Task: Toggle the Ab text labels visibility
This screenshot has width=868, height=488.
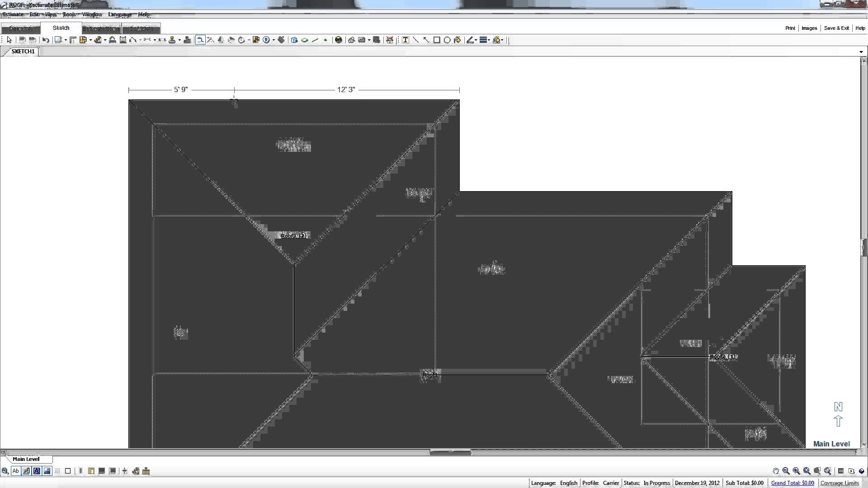Action: point(16,471)
